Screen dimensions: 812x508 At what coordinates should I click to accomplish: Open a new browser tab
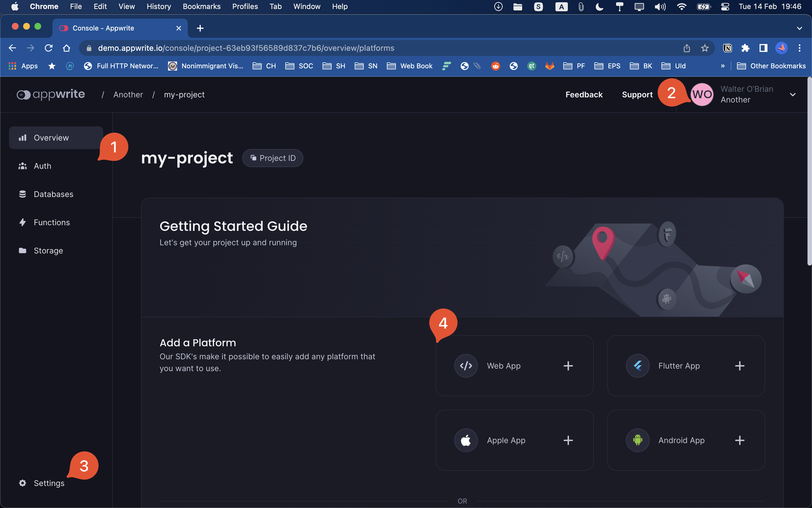pyautogui.click(x=200, y=28)
